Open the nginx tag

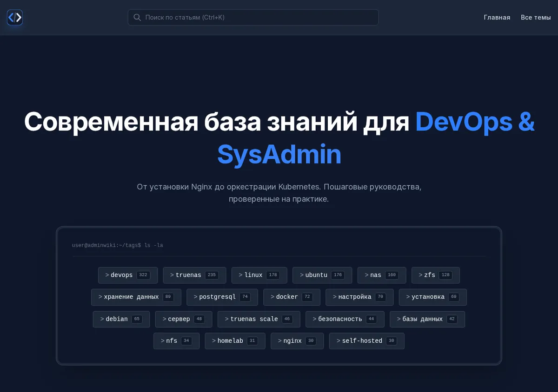(297, 341)
